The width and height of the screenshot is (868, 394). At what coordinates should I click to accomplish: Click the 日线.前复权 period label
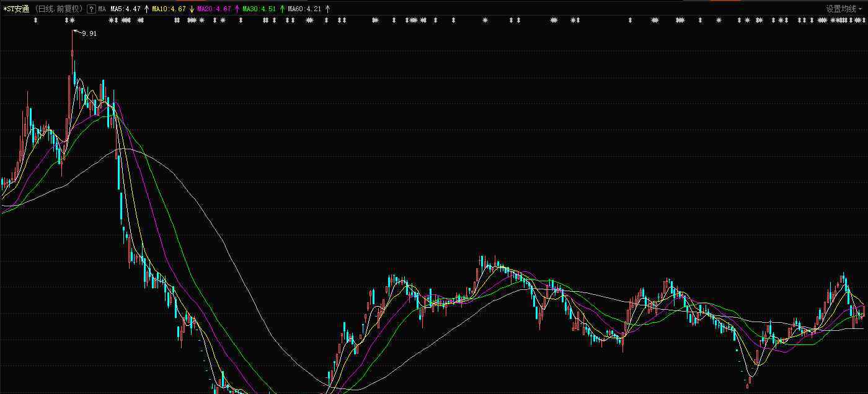[x=58, y=9]
